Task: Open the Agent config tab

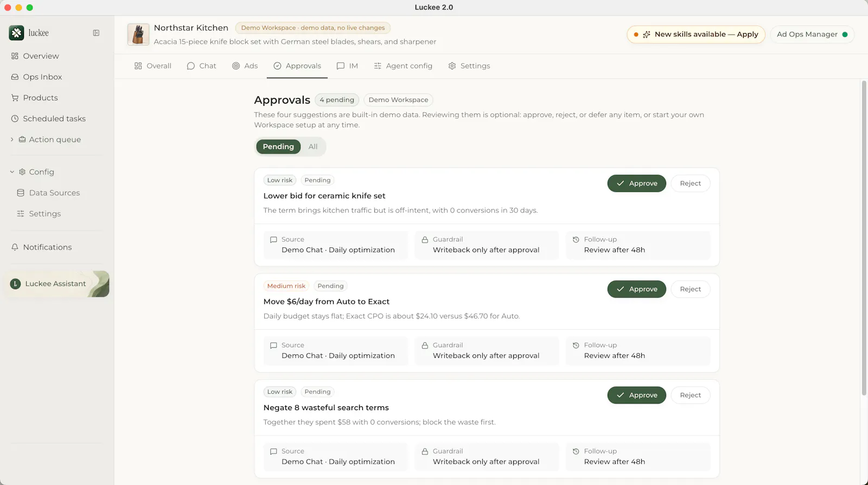Action: coord(403,66)
